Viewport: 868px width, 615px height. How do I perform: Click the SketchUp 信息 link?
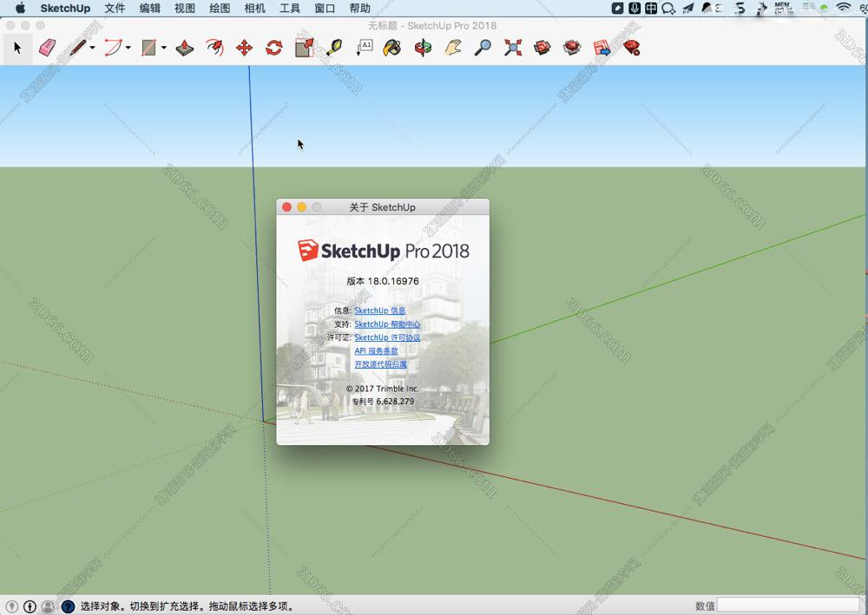pyautogui.click(x=379, y=311)
